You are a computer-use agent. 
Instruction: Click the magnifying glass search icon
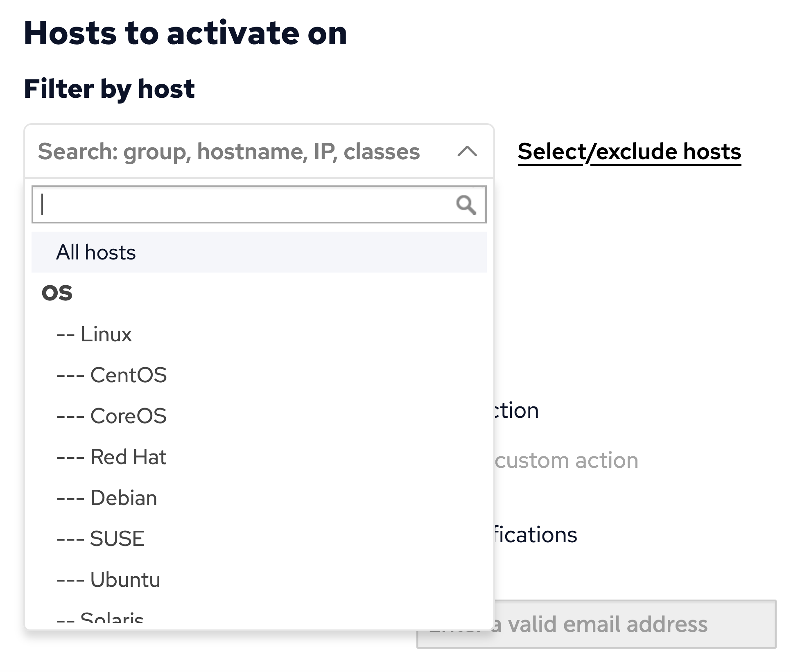coord(467,204)
